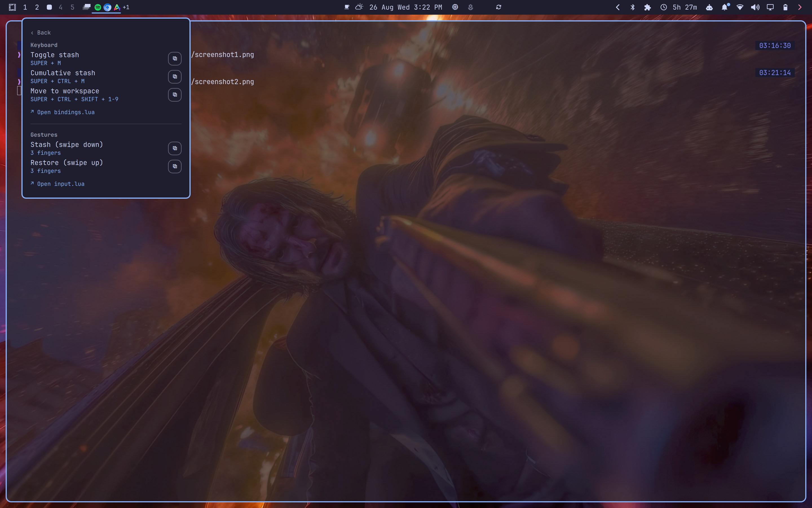Viewport: 812px width, 508px height.
Task: Go back from the keybindings popup
Action: click(41, 32)
